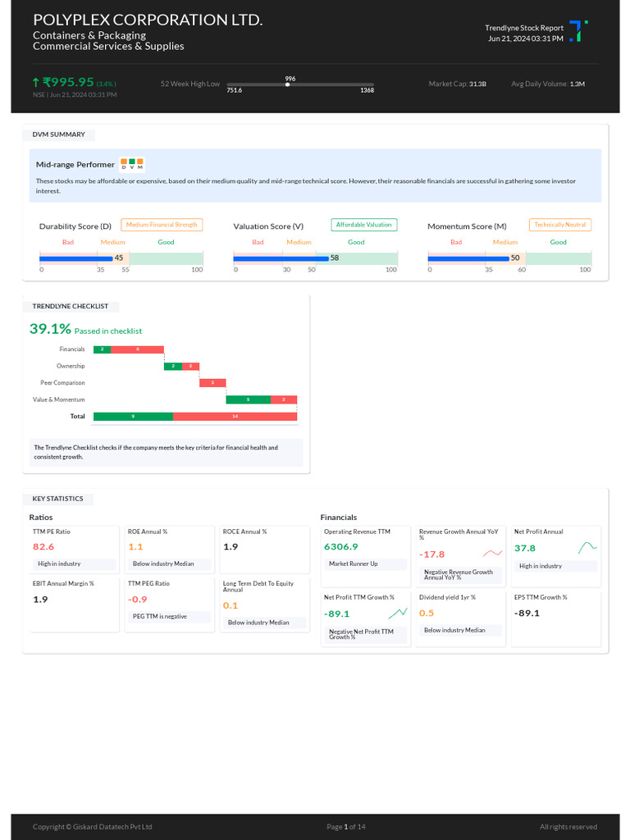This screenshot has height=840, width=630.
Task: Select the Affordable Valuation badge
Action: (364, 225)
